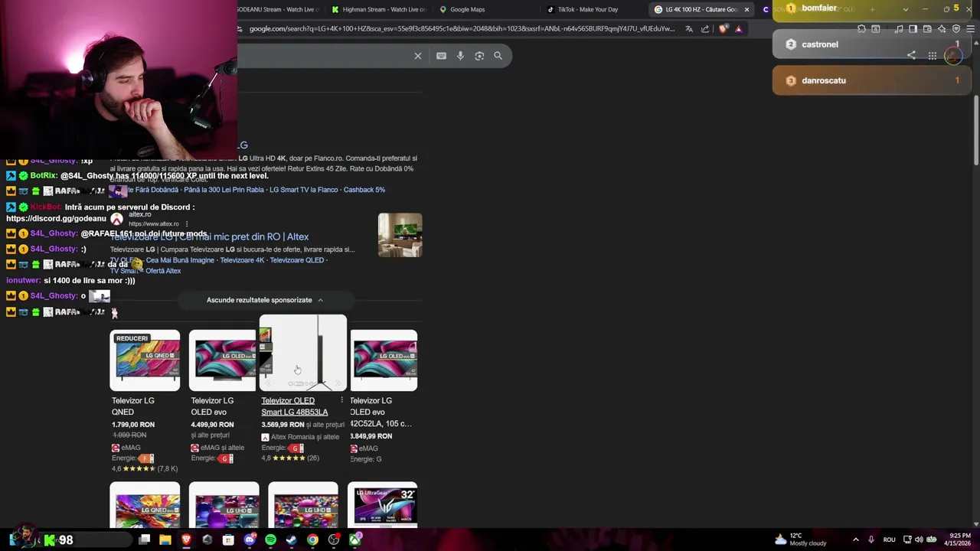Open Xbox app from the taskbar
The width and height of the screenshot is (980, 551).
click(x=355, y=540)
